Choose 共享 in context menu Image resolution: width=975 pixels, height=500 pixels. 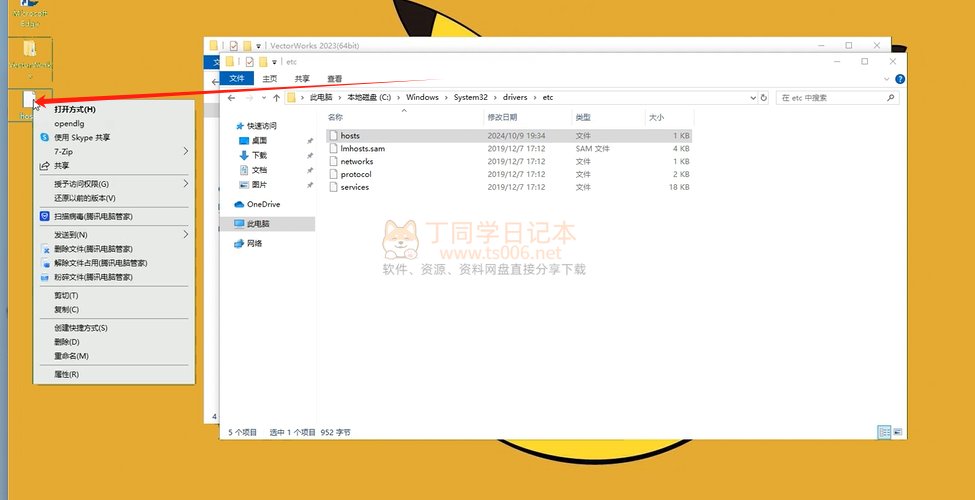[114, 166]
